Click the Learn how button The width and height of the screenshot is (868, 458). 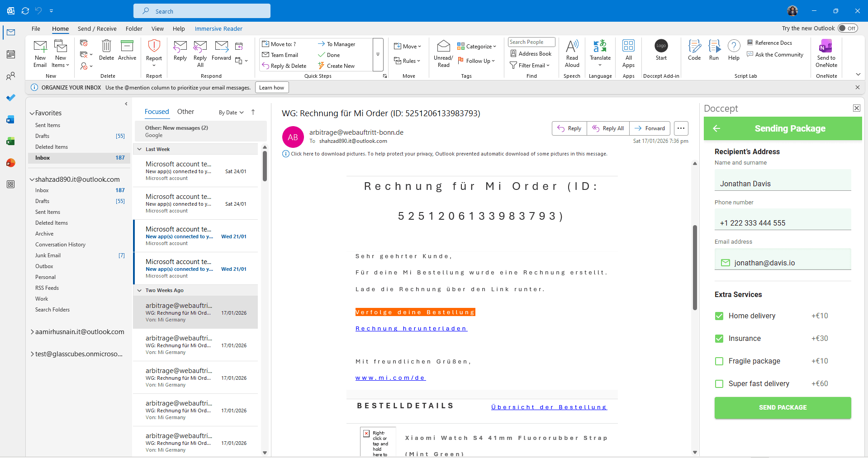(x=272, y=88)
